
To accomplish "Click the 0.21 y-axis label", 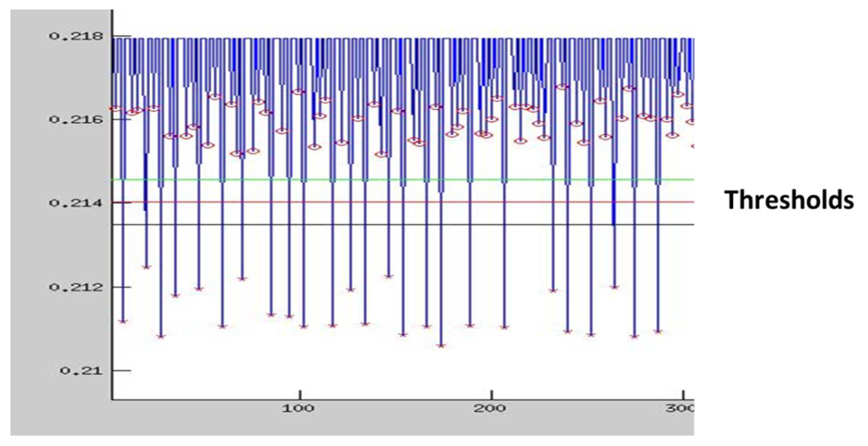I will [81, 371].
